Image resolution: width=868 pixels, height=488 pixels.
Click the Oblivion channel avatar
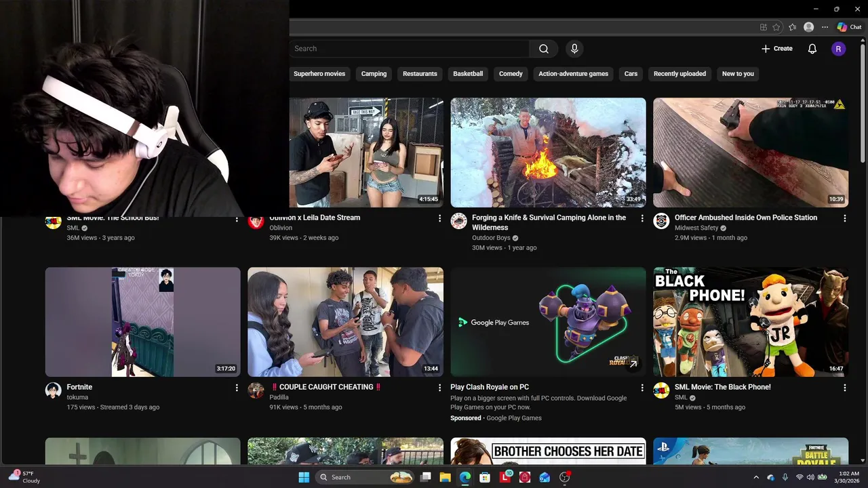[x=256, y=221]
